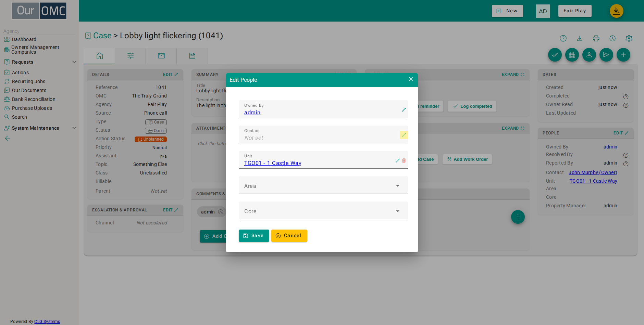Click the New button in top bar
Image resolution: width=644 pixels, height=325 pixels.
click(x=507, y=11)
